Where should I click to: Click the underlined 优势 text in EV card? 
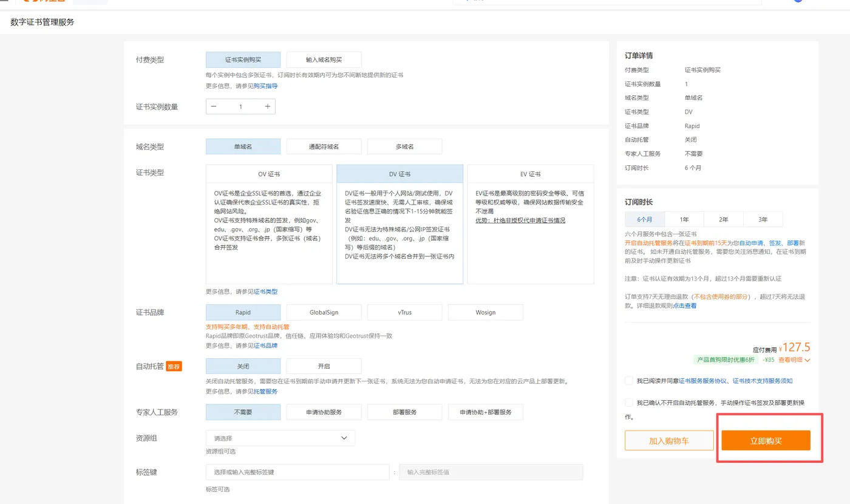pos(520,220)
